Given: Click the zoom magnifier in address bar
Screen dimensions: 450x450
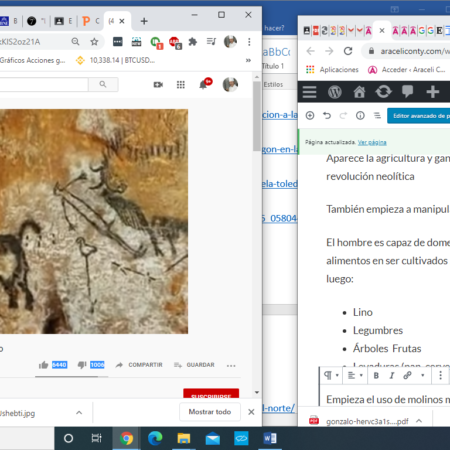Looking at the screenshot, I should click(x=76, y=42).
